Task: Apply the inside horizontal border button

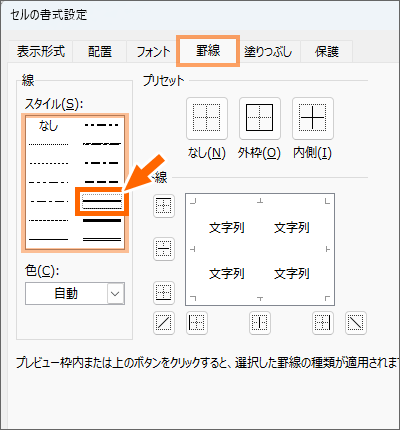Action: pyautogui.click(x=164, y=249)
